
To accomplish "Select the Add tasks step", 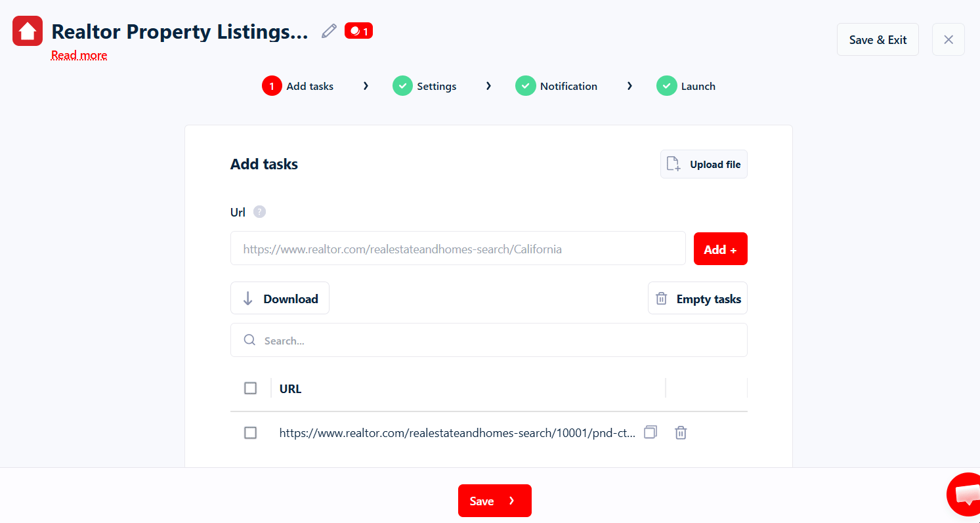I will (x=298, y=86).
